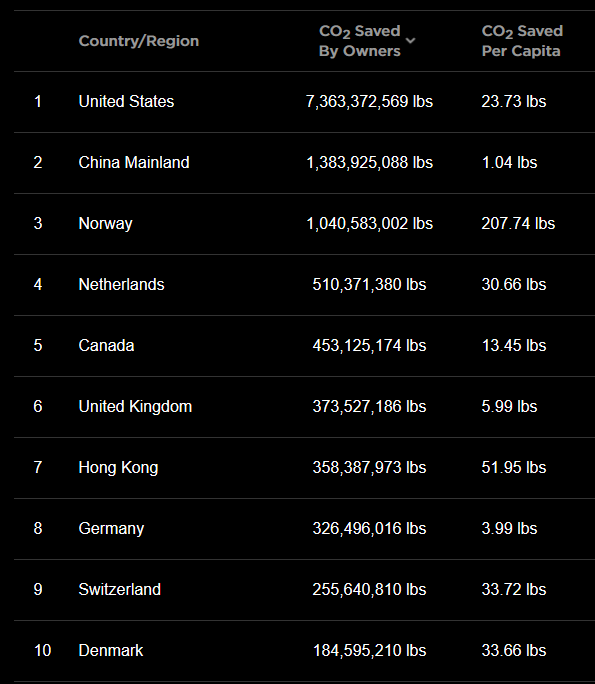Click Norway's 207.74 lbs per capita value
This screenshot has height=684, width=595.
pos(518,224)
